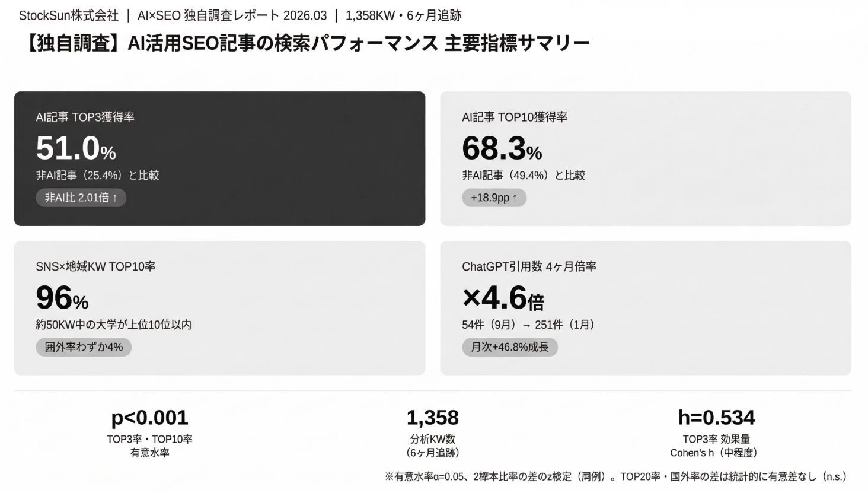Click the 54件→251件 comparison text

pos(528,325)
